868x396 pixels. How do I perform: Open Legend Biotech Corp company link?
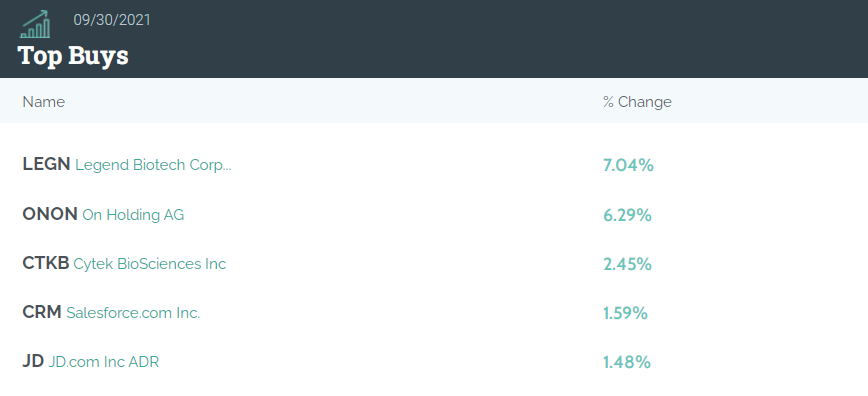click(x=153, y=166)
